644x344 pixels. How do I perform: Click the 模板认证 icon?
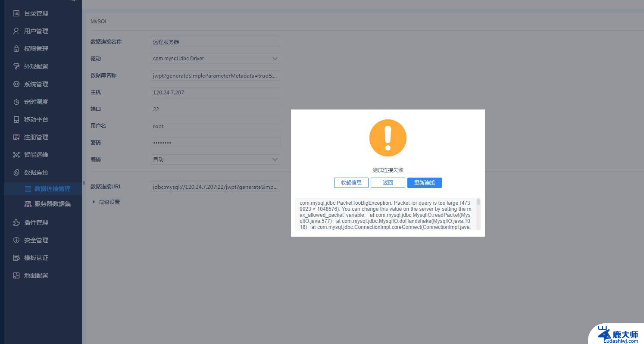(16, 258)
